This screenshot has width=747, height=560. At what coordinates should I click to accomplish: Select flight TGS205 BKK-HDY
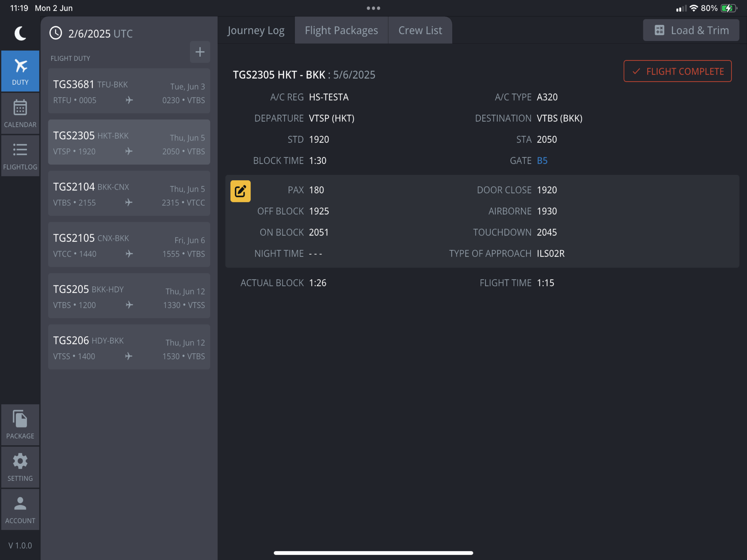tap(129, 296)
